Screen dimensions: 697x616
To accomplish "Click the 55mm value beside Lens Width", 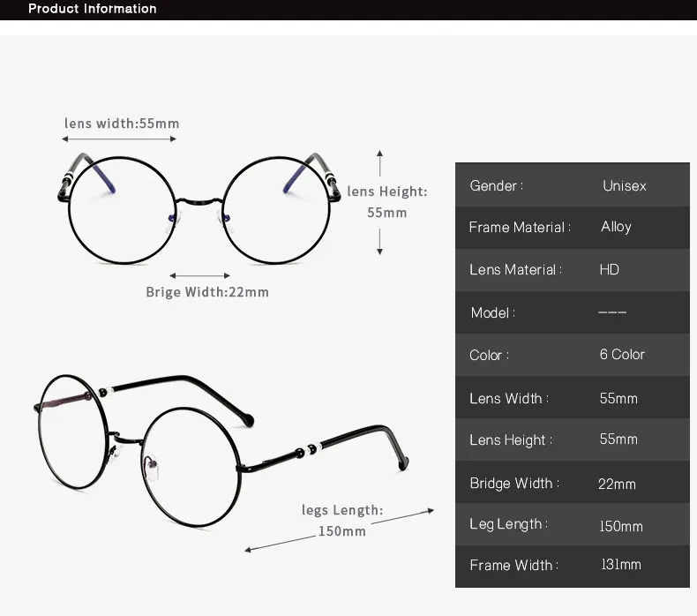I will (618, 398).
